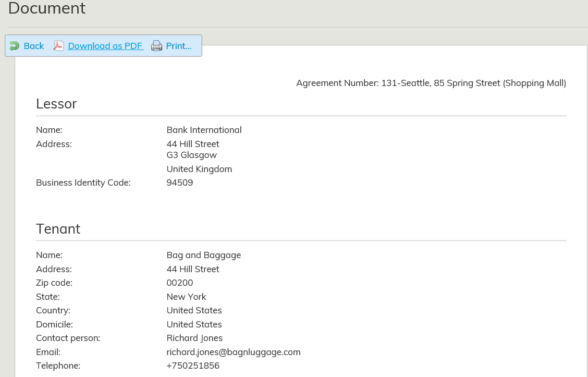Open the Download as PDF link
The height and width of the screenshot is (377, 588).
105,46
